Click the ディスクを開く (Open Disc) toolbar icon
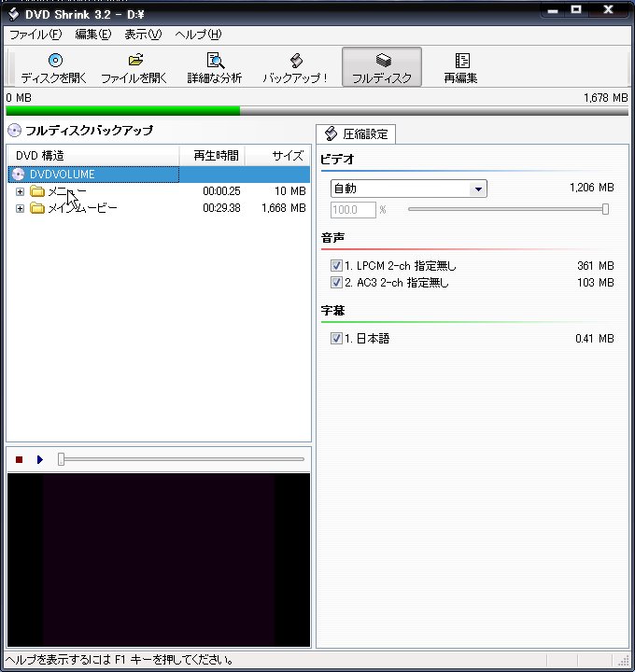Image resolution: width=635 pixels, height=672 pixels. click(x=55, y=61)
